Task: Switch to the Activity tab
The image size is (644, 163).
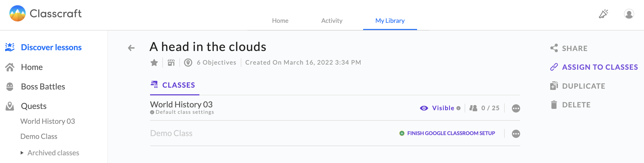Action: tap(332, 21)
